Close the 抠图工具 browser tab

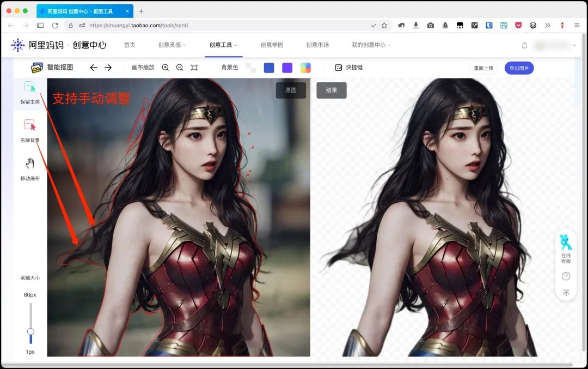[127, 11]
